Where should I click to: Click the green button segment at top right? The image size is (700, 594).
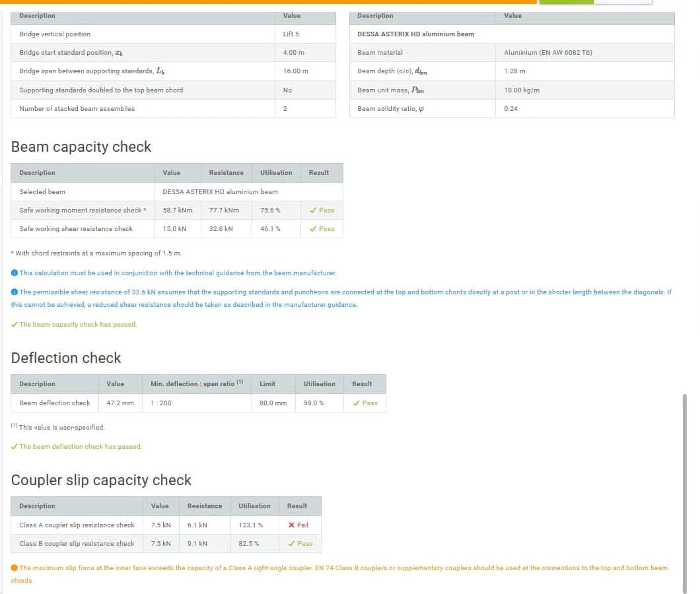click(x=567, y=2)
